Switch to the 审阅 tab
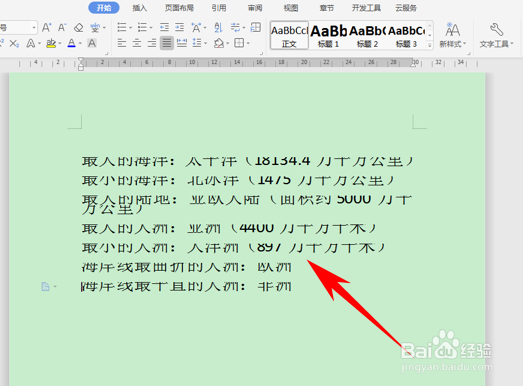The width and height of the screenshot is (523, 386). point(255,8)
